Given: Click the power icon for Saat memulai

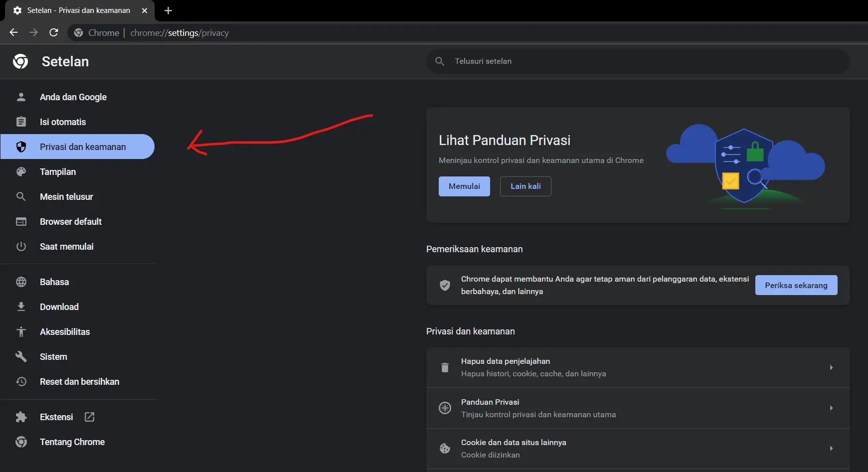Looking at the screenshot, I should point(21,246).
